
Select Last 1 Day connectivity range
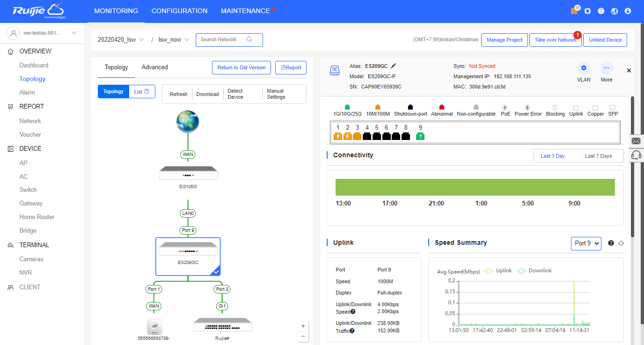pyautogui.click(x=552, y=156)
